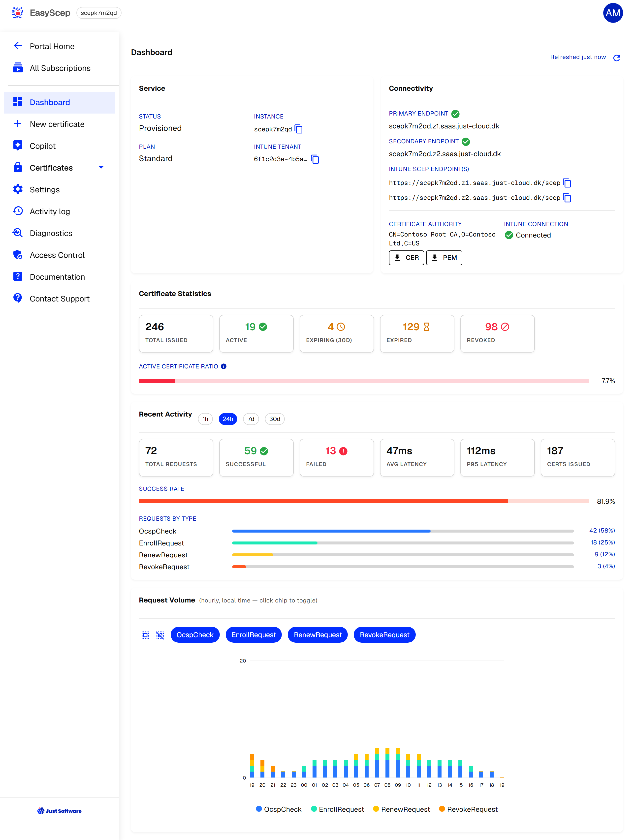Download the CA certificate as CER
Image resolution: width=635 pixels, height=840 pixels.
coord(406,258)
